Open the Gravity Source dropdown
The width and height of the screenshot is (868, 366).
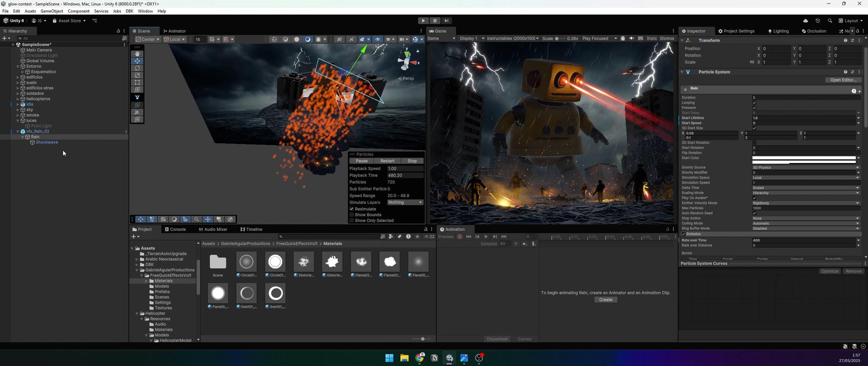tap(806, 167)
